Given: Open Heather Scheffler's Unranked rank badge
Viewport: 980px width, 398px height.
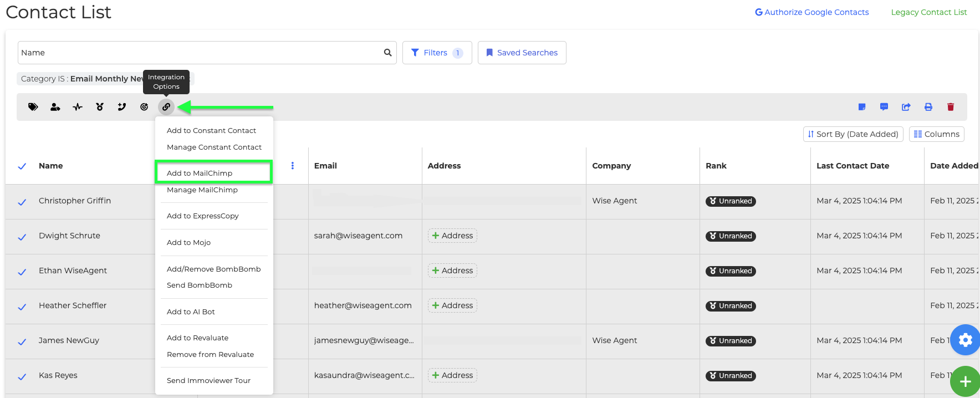Looking at the screenshot, I should 731,306.
